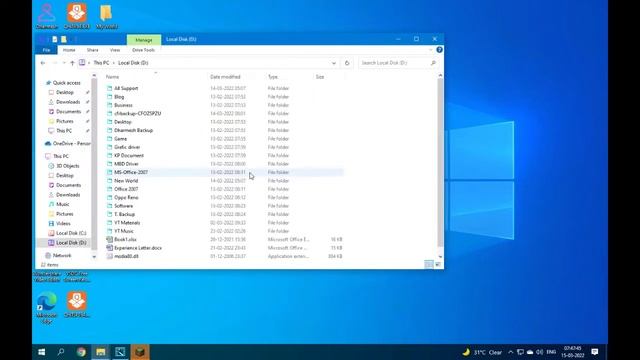The width and height of the screenshot is (640, 360).
Task: Click This PC in the address breadcrumb
Action: pos(101,63)
